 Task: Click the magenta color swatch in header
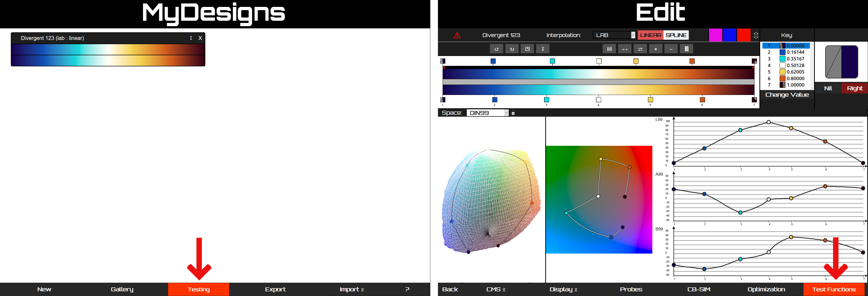(x=715, y=35)
